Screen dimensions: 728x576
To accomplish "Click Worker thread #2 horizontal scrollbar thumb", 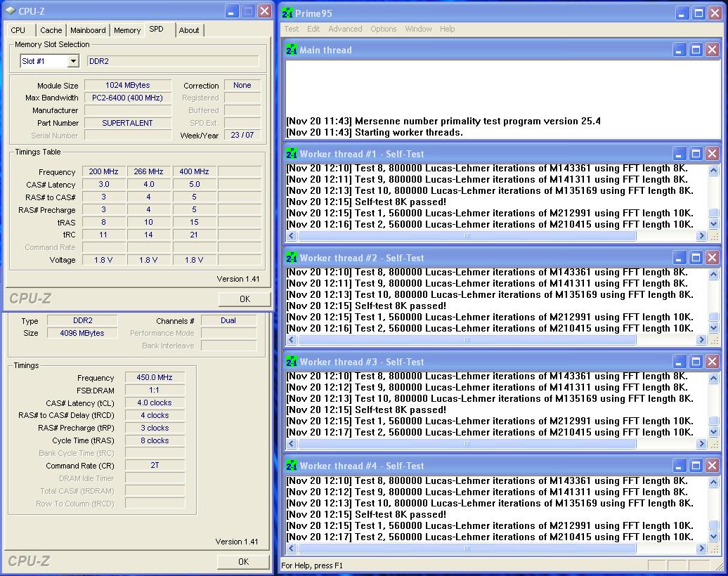I will [x=467, y=340].
